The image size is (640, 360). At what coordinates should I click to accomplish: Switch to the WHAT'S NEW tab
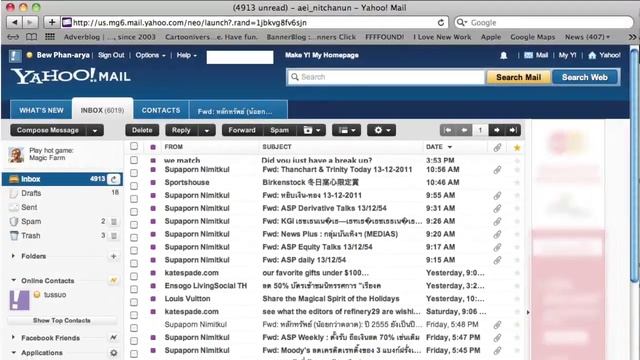(x=41, y=110)
